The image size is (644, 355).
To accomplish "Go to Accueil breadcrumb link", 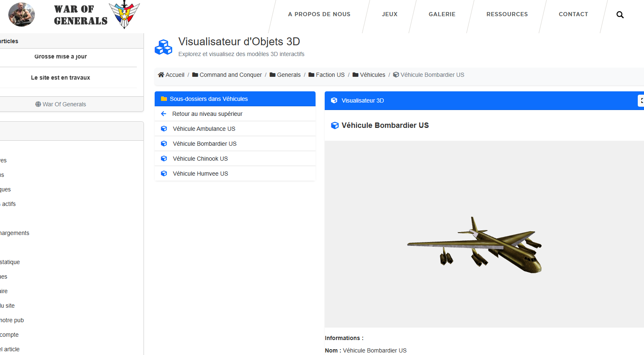I will 171,75.
